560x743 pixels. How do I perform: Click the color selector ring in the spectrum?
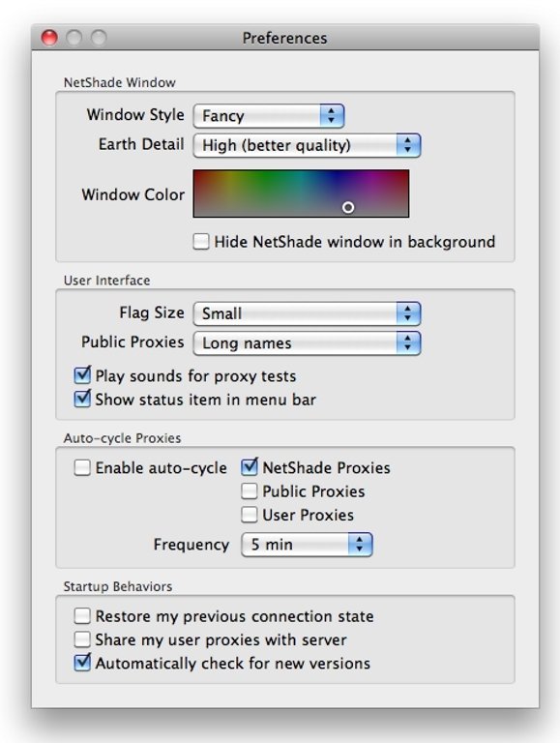pos(348,208)
